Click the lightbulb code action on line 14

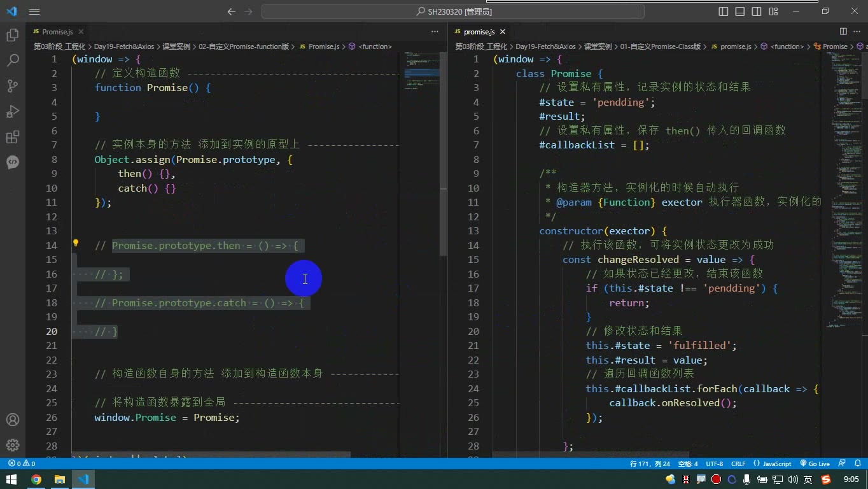click(x=75, y=243)
